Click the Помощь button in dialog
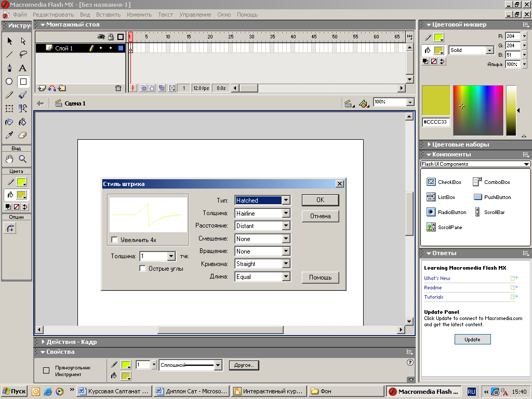532x399 pixels. [x=320, y=277]
